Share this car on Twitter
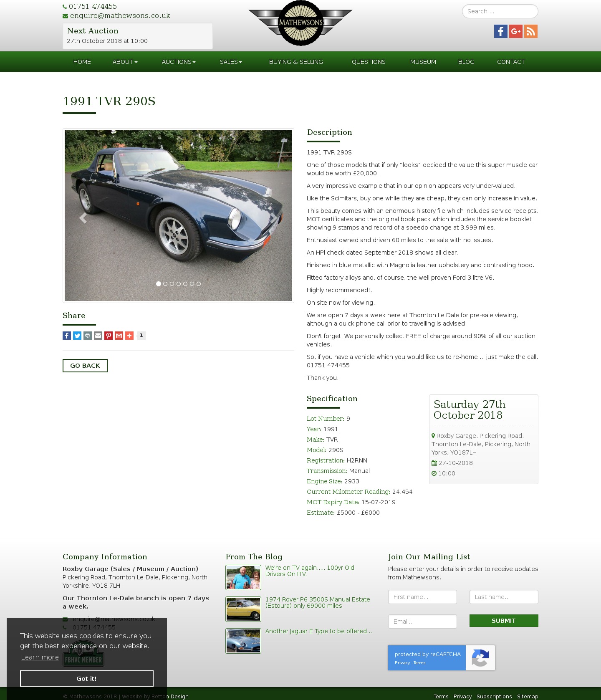The image size is (601, 700). point(77,336)
